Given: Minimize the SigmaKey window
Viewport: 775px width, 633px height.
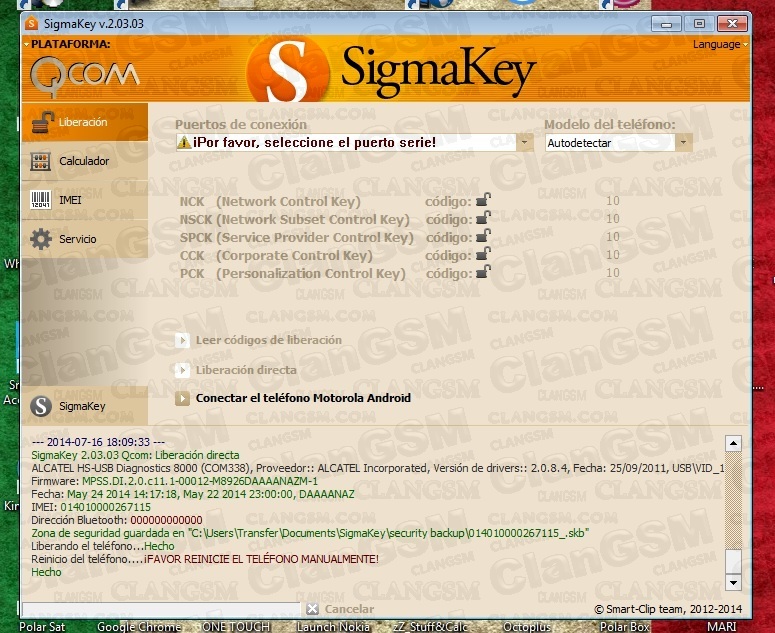Looking at the screenshot, I should coord(666,24).
